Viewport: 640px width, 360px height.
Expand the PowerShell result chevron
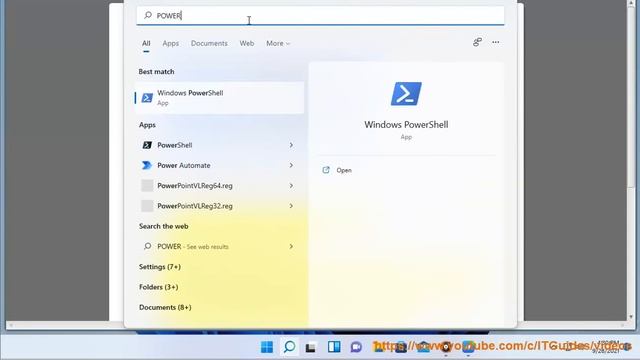tap(291, 145)
